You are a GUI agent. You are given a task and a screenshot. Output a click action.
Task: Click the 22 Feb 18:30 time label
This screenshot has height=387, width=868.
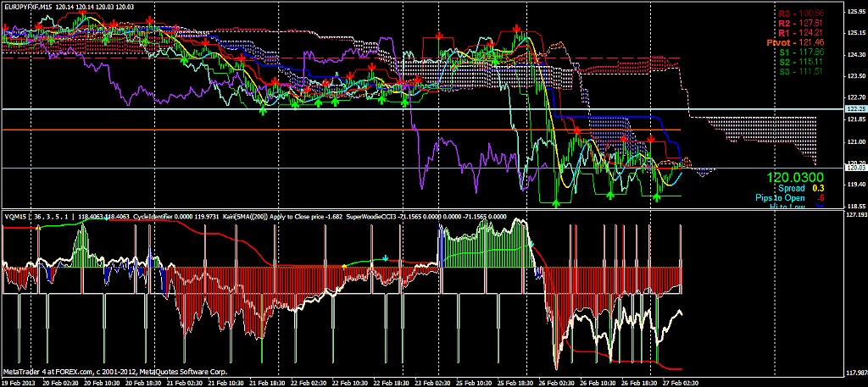(390, 383)
